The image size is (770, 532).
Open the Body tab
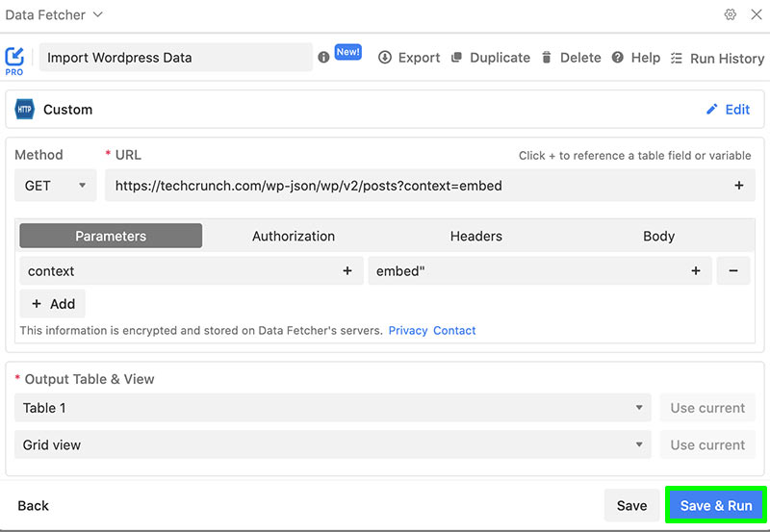coord(658,236)
